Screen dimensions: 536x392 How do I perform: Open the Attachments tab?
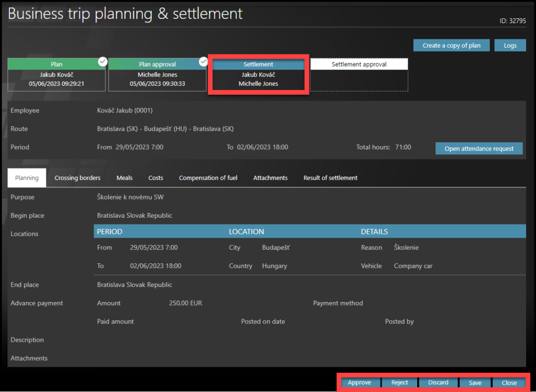(x=270, y=178)
